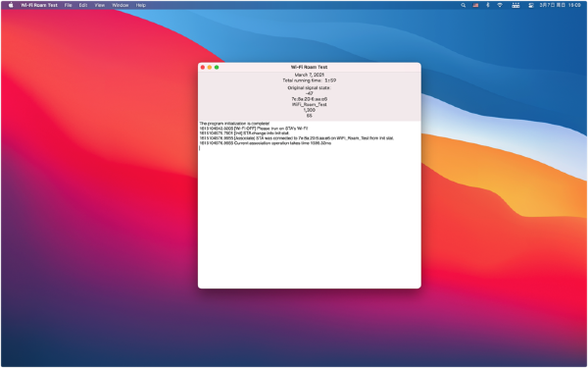Click the "March 7, 2021" date label

pyautogui.click(x=310, y=76)
